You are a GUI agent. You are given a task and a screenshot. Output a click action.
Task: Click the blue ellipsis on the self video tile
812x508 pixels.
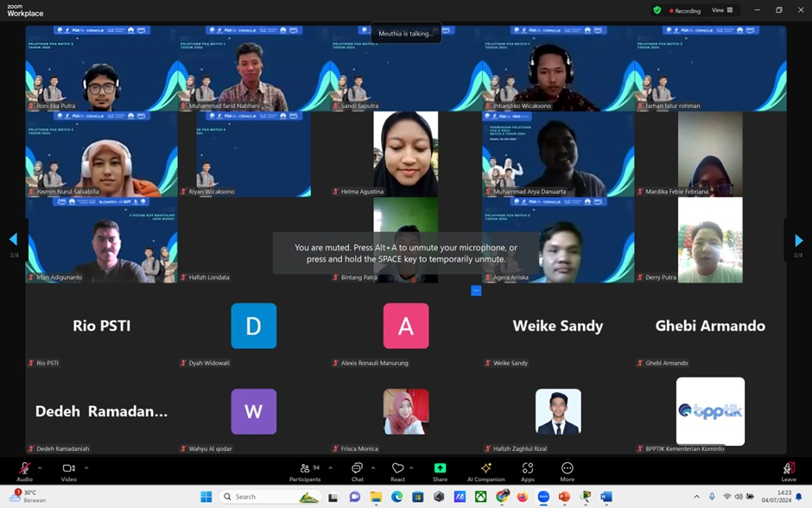476,290
